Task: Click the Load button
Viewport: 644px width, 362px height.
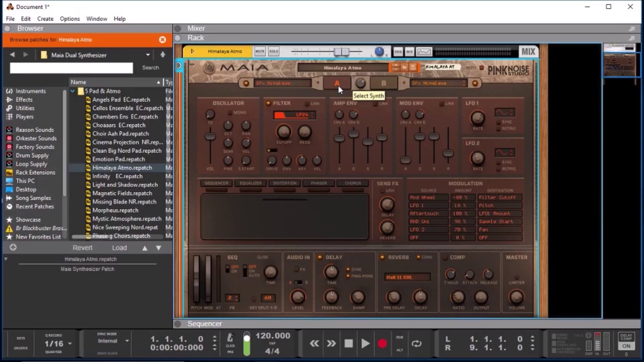Action: (119, 248)
